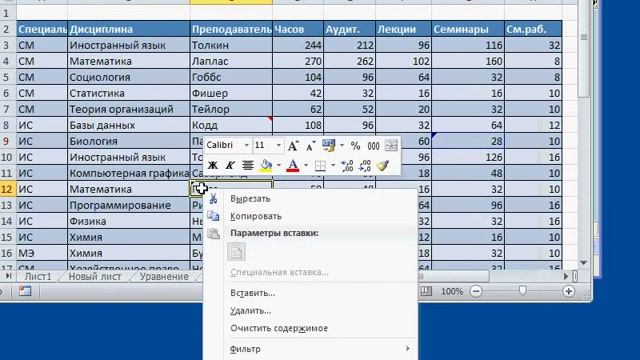The image size is (640, 360).
Task: Click the last-sheet navigation arrow
Action: point(8,276)
